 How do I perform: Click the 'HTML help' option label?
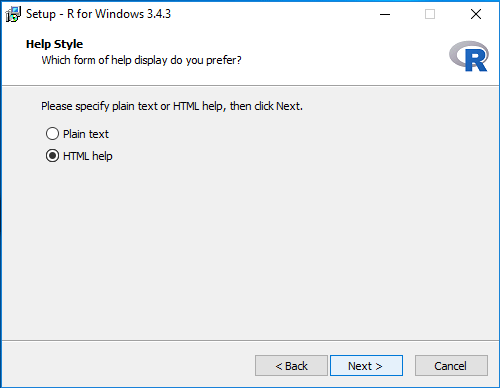point(88,156)
